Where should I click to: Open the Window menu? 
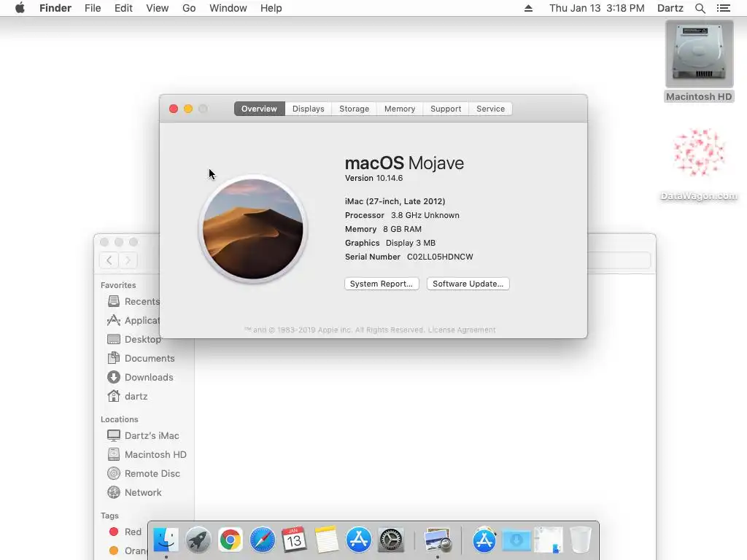click(228, 8)
